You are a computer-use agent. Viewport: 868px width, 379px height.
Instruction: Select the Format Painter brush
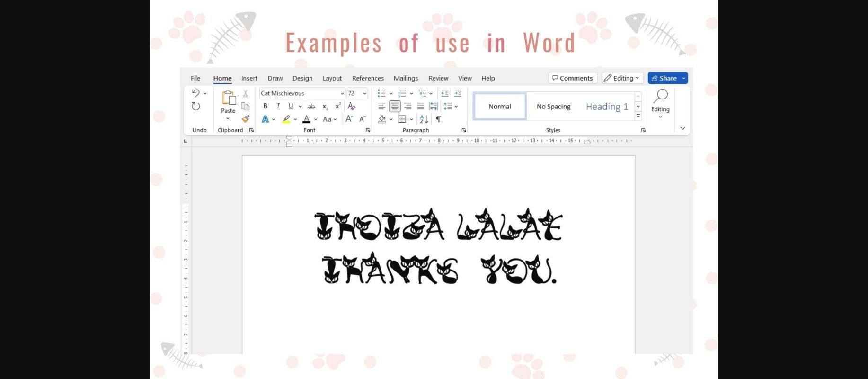click(x=245, y=119)
